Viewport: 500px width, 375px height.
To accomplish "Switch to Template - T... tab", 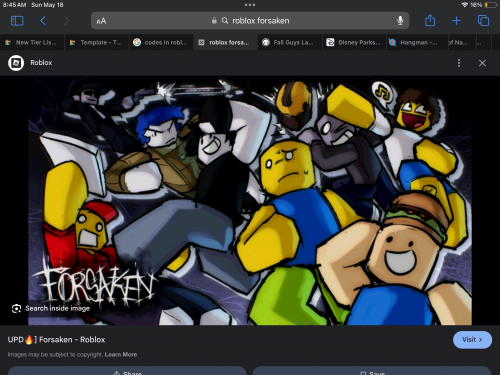I will coord(97,42).
